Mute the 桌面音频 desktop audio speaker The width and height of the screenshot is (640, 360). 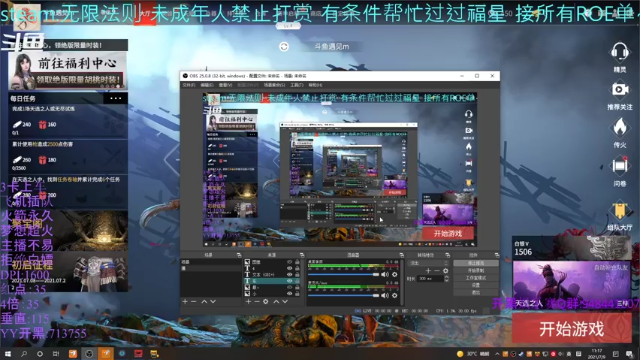[x=384, y=275]
